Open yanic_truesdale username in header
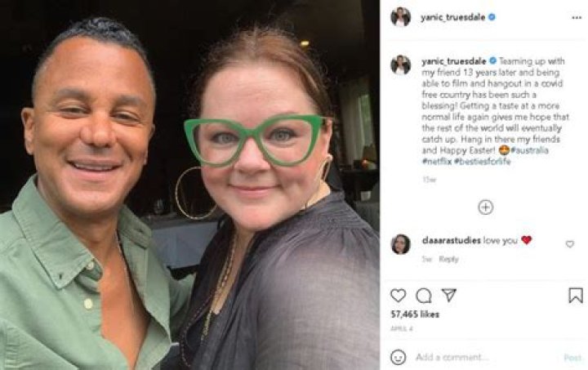588x370 pixels. pyautogui.click(x=452, y=16)
